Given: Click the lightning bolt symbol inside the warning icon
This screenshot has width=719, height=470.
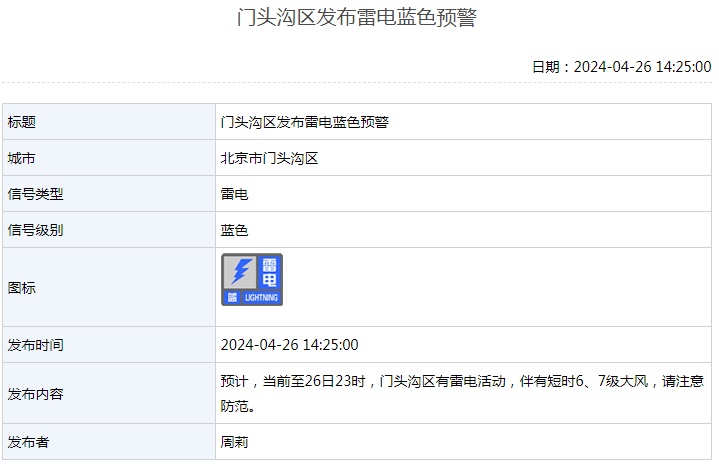Looking at the screenshot, I should point(240,272).
